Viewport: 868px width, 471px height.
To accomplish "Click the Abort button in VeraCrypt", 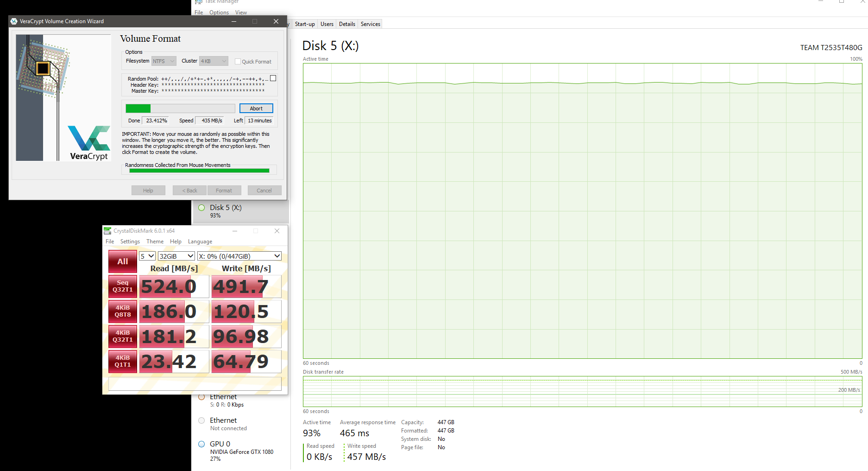I will click(256, 108).
